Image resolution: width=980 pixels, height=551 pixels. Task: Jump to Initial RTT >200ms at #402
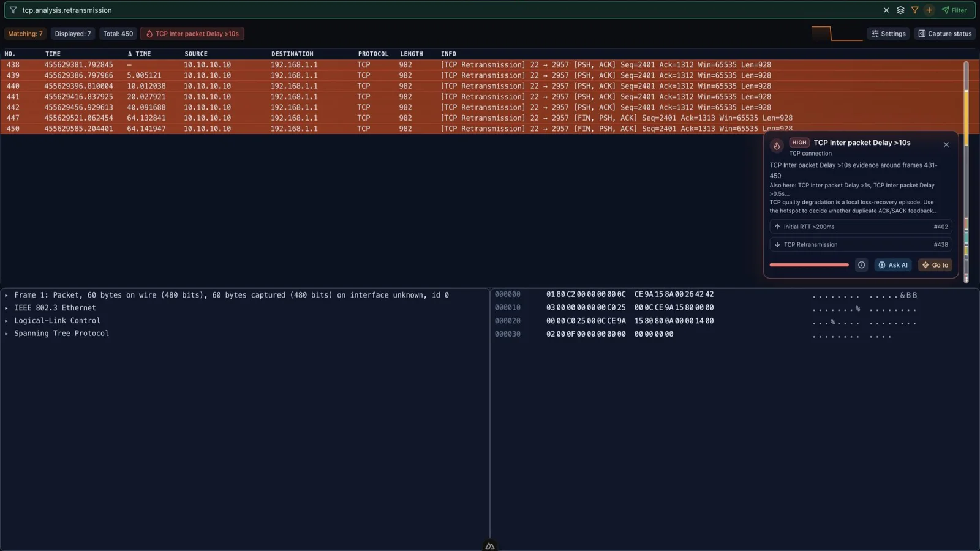[x=861, y=227]
